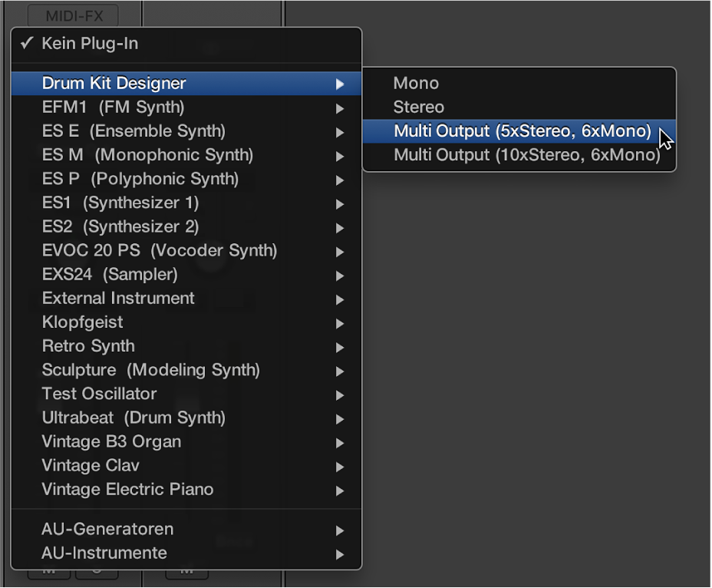Select Multi Output (5xStereo, 6xMono)
Viewport: 712px width, 588px height.
pos(522,131)
